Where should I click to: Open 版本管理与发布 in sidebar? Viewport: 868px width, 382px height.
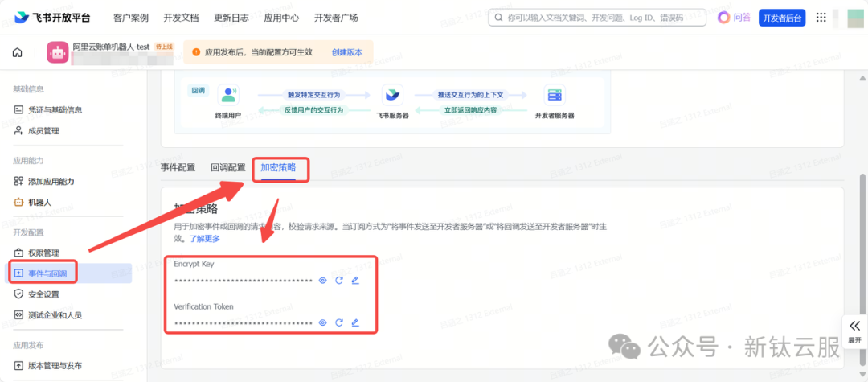55,365
